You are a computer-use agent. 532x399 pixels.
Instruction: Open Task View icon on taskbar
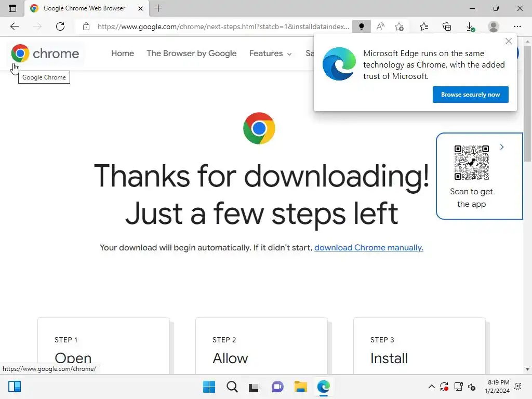(254, 387)
